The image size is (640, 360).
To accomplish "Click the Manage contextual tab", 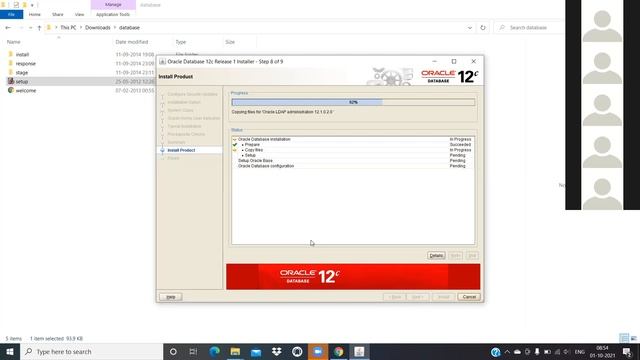I will [x=113, y=4].
